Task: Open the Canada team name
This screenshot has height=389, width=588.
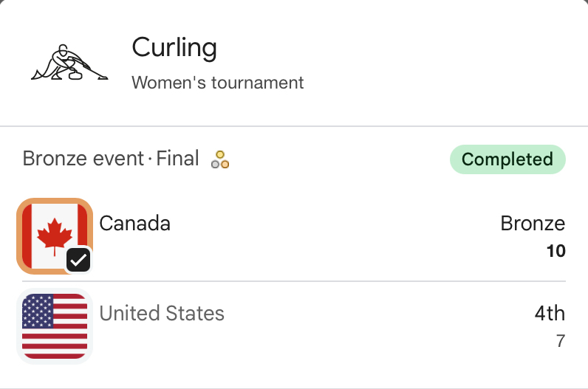Action: click(x=134, y=223)
